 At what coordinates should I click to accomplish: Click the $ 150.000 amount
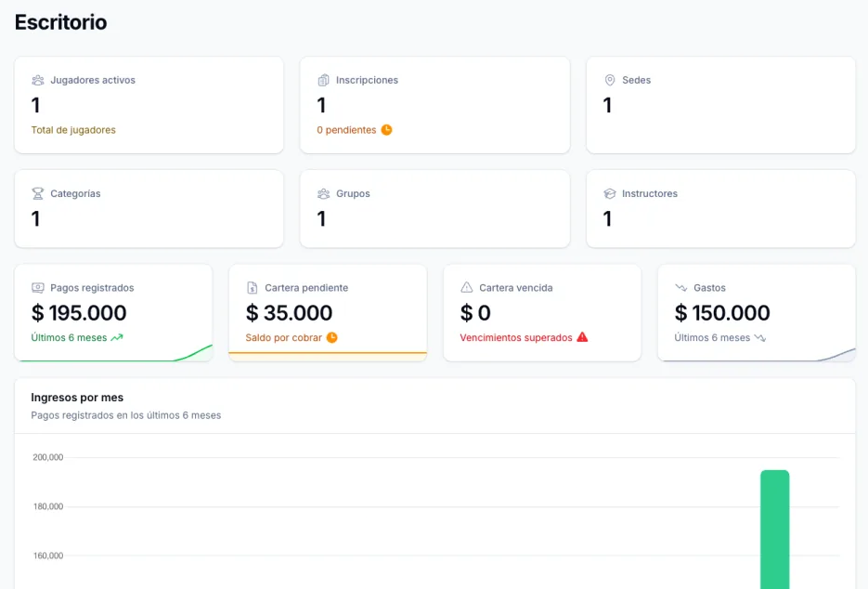tap(722, 313)
